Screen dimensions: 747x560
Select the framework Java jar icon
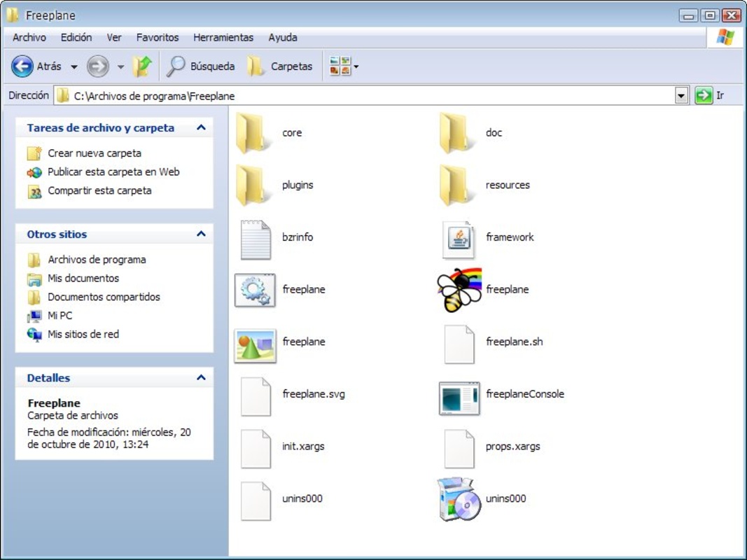[459, 239]
